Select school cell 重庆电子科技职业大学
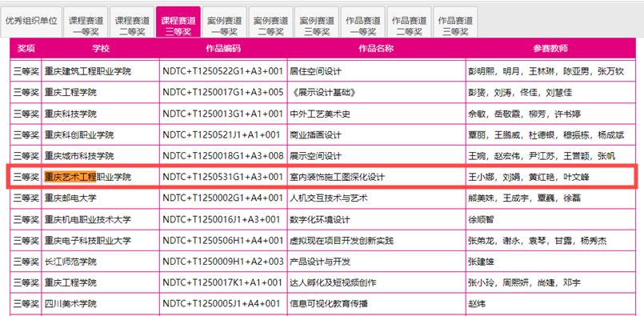 (101, 241)
